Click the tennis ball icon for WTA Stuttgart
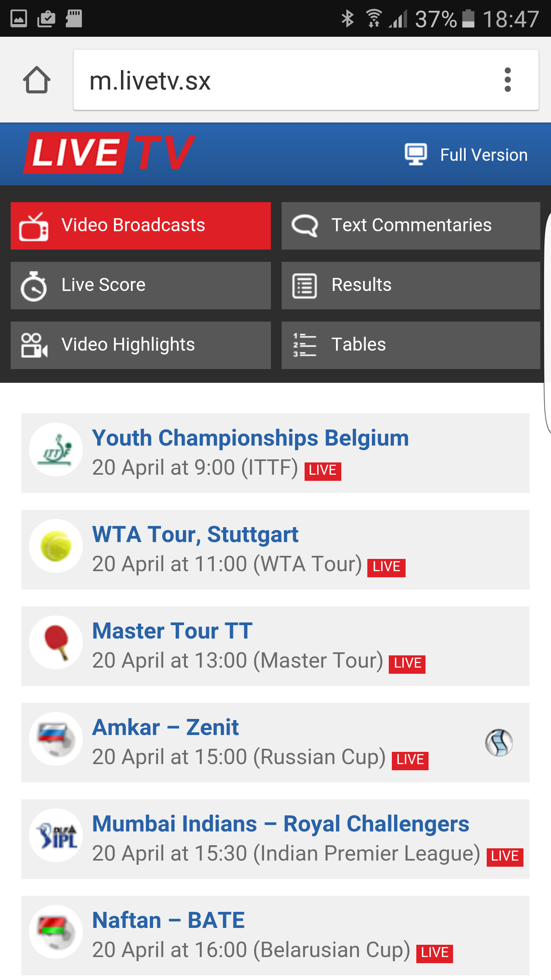 [x=56, y=546]
